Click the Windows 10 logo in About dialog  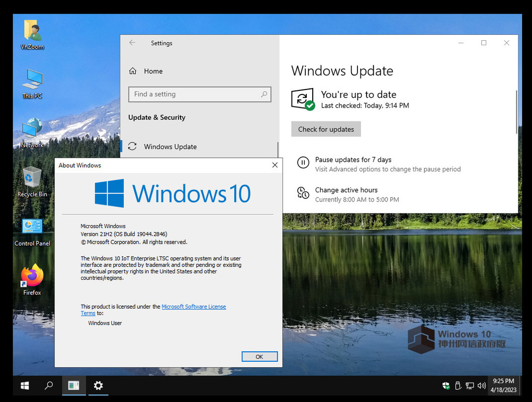pyautogui.click(x=172, y=193)
